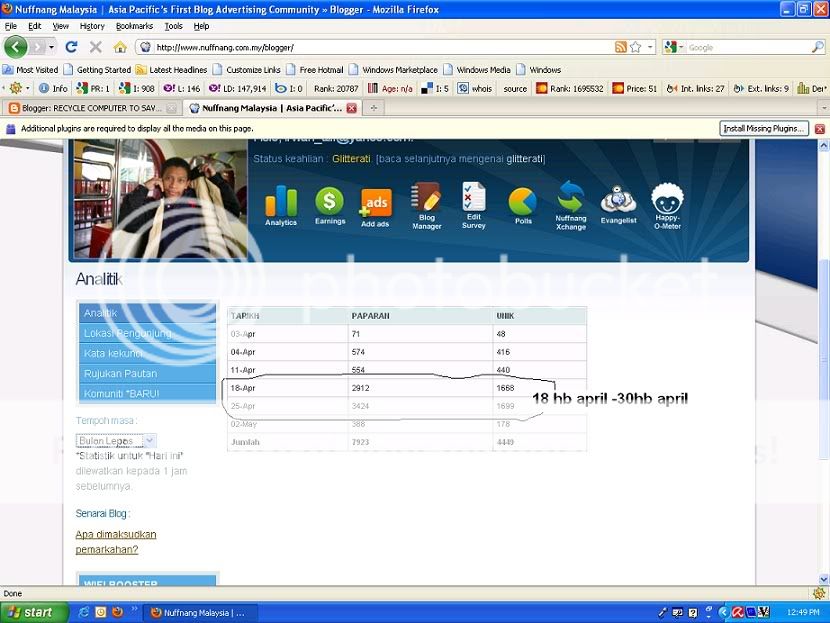This screenshot has height=623, width=830.
Task: Open the address bar history dropdown arrow
Action: click(x=650, y=47)
